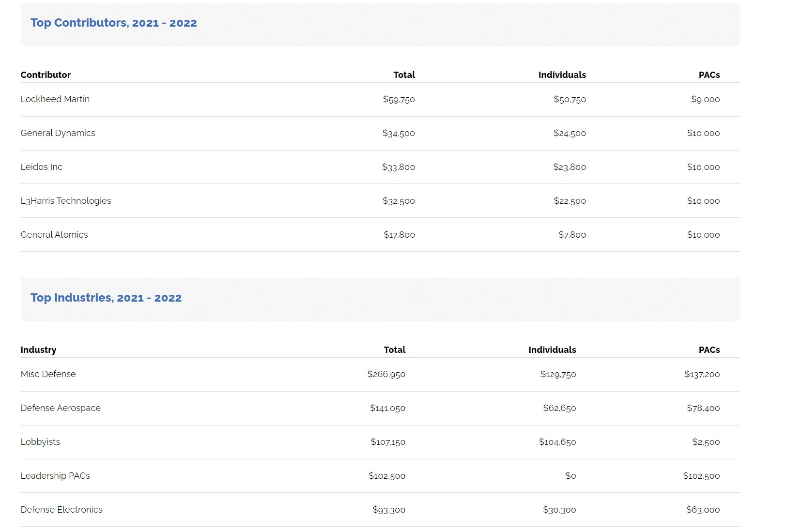Click Defense Electronics individuals $30,300
The height and width of the screenshot is (532, 786).
click(x=560, y=510)
